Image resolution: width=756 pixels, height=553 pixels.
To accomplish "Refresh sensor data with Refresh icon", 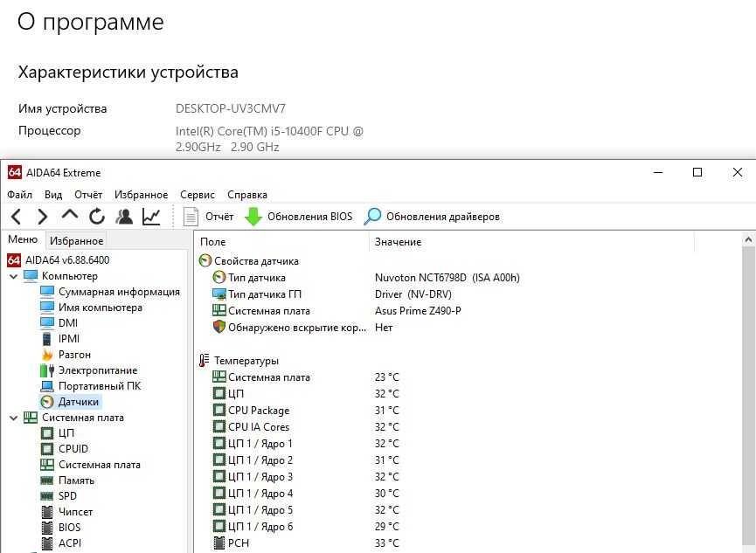I will click(x=97, y=217).
